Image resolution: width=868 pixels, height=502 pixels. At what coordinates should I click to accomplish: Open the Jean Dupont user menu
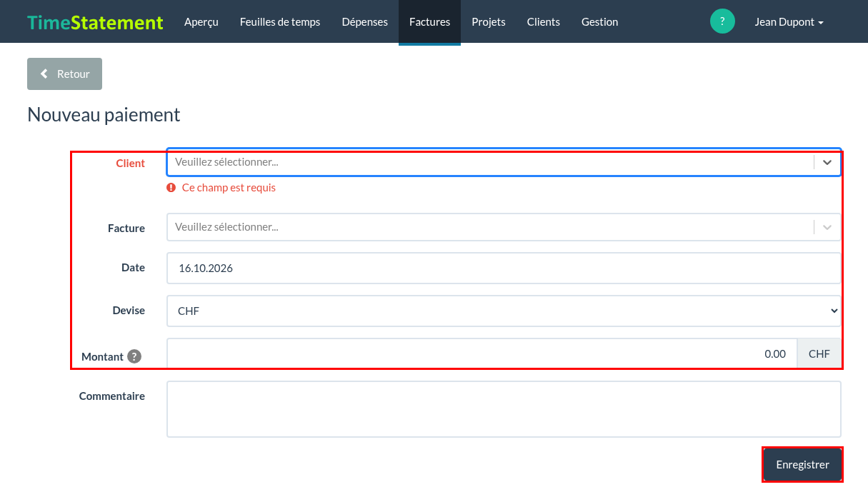789,21
